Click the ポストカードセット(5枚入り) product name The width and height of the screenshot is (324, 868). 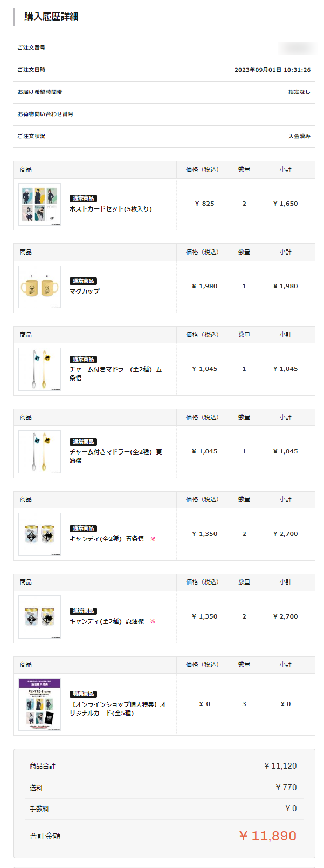point(111,209)
